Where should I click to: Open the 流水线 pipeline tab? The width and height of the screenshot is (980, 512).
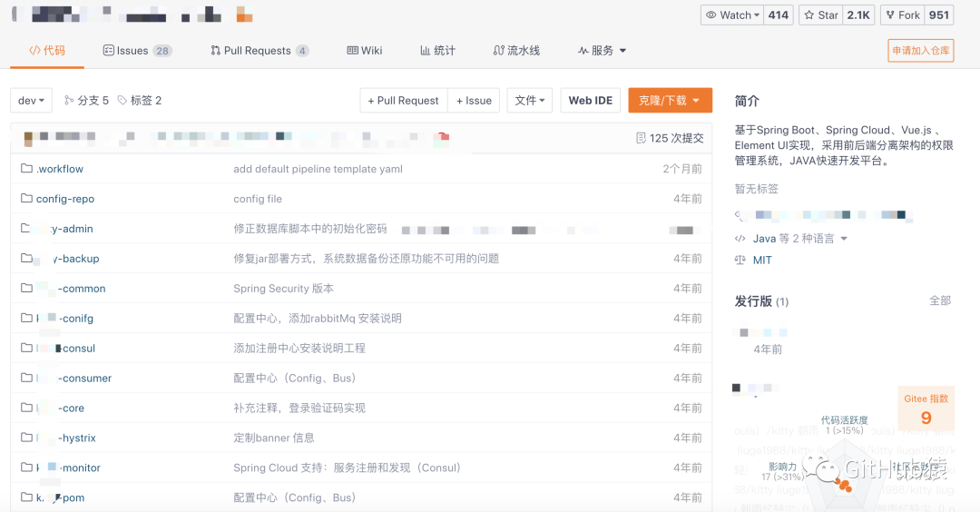click(516, 51)
